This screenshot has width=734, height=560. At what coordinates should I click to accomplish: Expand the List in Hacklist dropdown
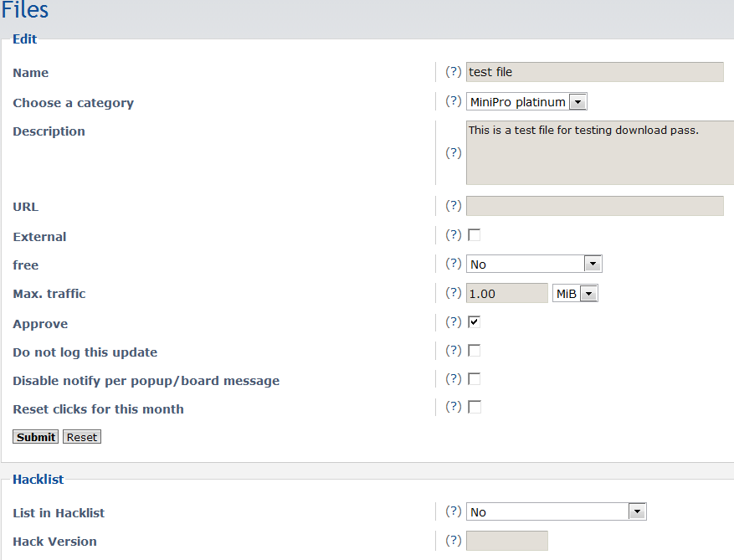(x=556, y=512)
